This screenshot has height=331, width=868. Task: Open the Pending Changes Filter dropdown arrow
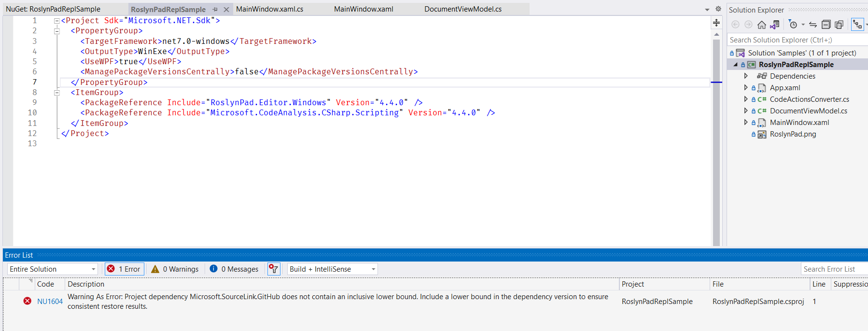tap(803, 25)
